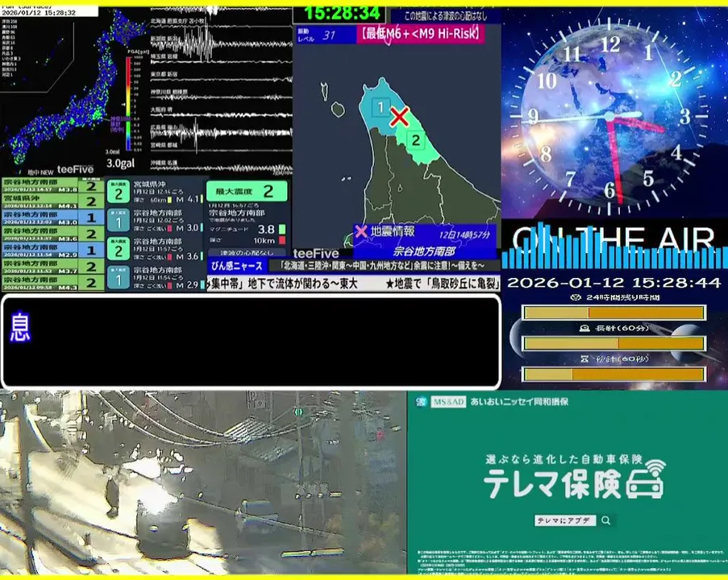The width and height of the screenshot is (728, 580).
Task: Click the ON THE AIR sign
Action: coord(613,239)
